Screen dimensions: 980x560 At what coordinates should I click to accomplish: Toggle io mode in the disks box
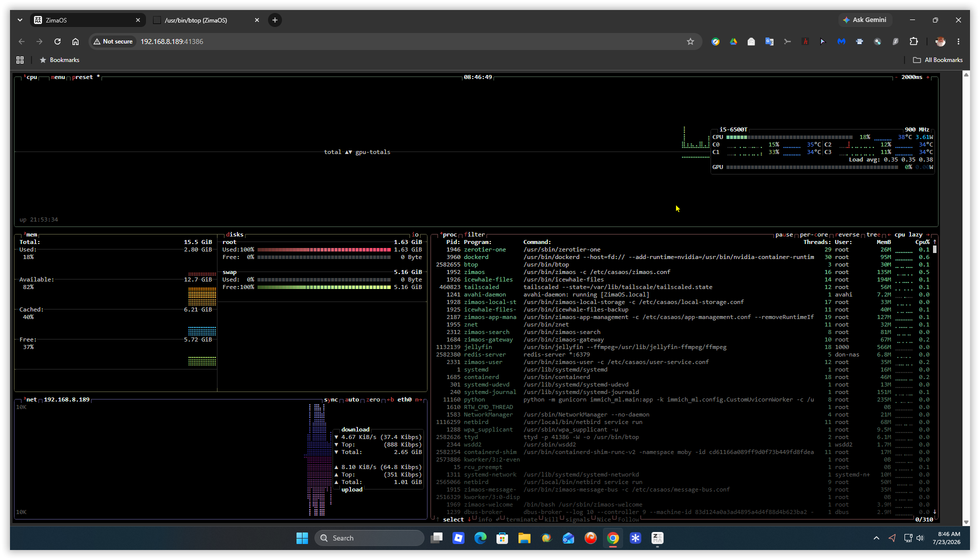tap(415, 234)
